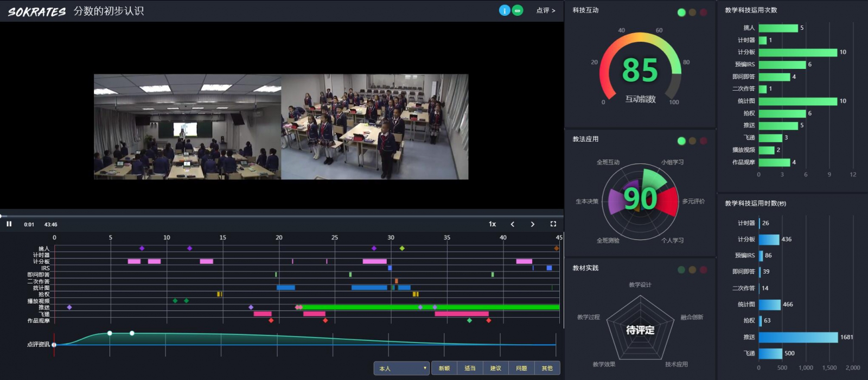This screenshot has width=868, height=380.
Task: Change the 1x playback speed
Action: pyautogui.click(x=492, y=224)
